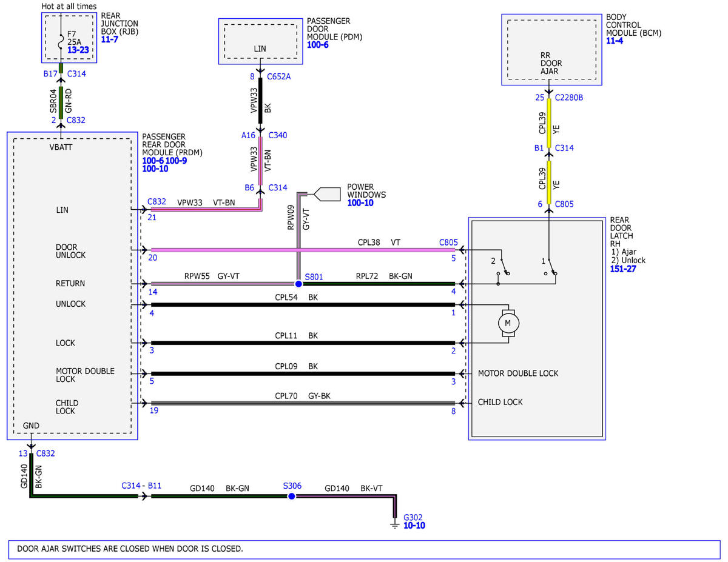Select the S801 splice dot
728x562 pixels.
tap(298, 284)
